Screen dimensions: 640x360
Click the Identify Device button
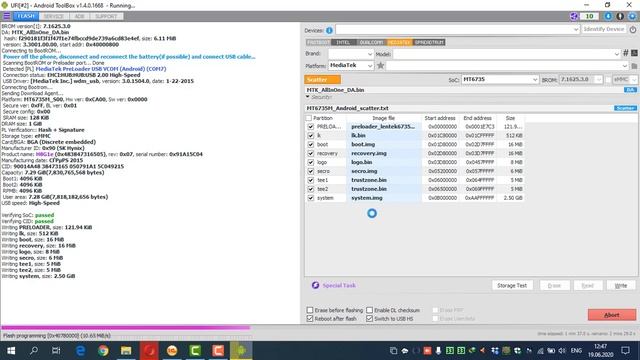604,29
